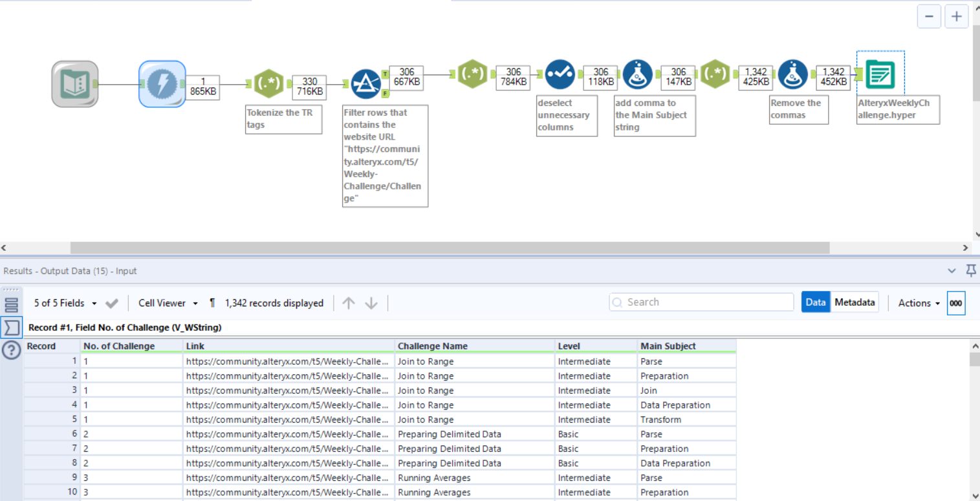The width and height of the screenshot is (980, 501).
Task: Open the AlteryxWeeklyChallenge.hyper output tool
Action: tap(880, 75)
